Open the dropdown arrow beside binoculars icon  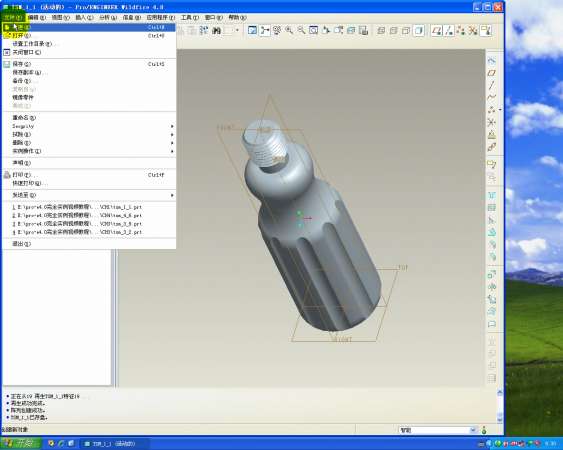point(237,31)
